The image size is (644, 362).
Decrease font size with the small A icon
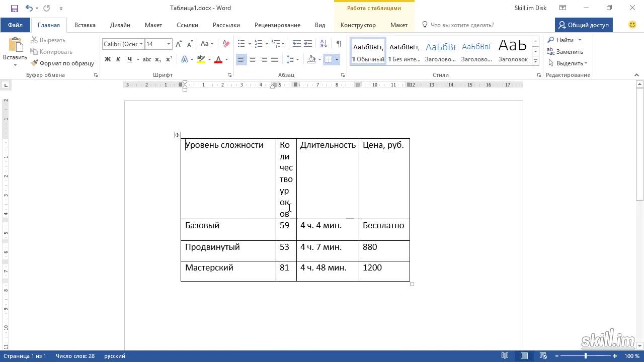point(190,44)
